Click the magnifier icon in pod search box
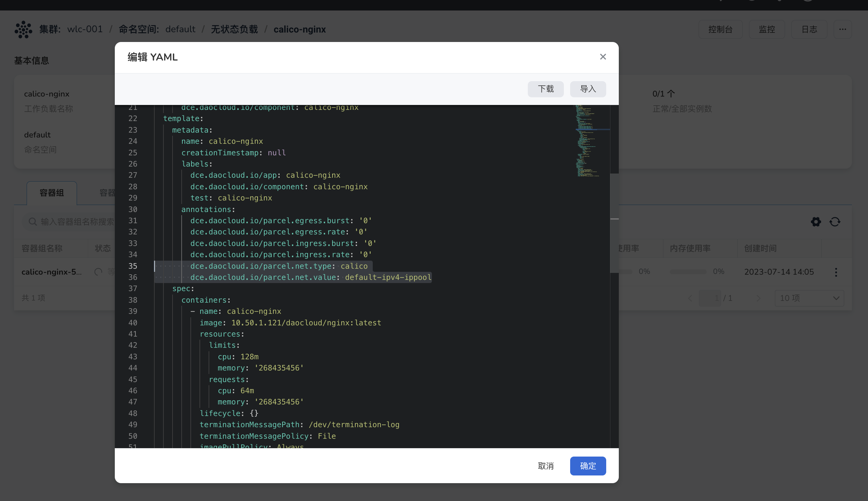Screen dimensions: 868x501 click(32, 221)
